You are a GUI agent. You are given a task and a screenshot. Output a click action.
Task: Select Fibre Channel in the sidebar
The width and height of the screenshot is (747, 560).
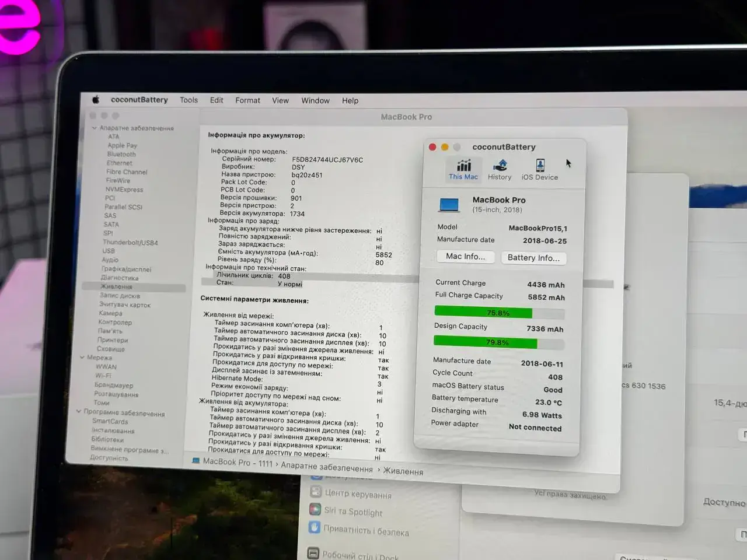(x=127, y=171)
